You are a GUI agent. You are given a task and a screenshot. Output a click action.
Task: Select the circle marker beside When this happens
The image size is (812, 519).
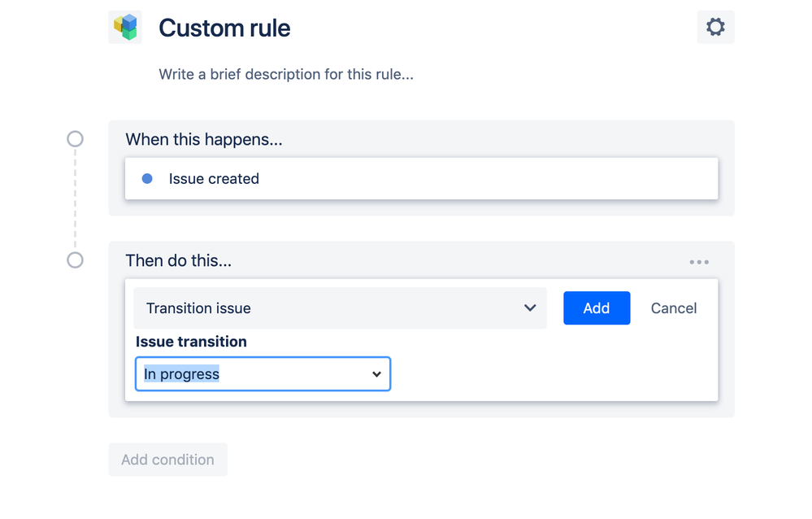75,139
